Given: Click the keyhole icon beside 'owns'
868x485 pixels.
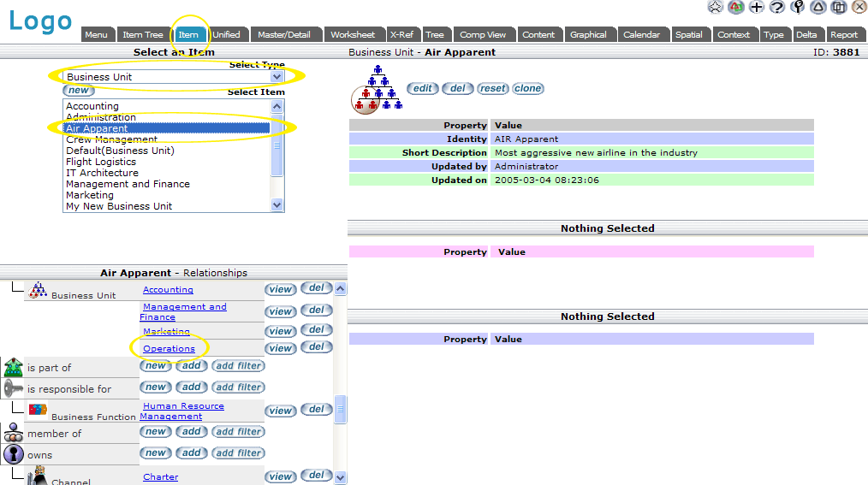Looking at the screenshot, I should tap(13, 454).
